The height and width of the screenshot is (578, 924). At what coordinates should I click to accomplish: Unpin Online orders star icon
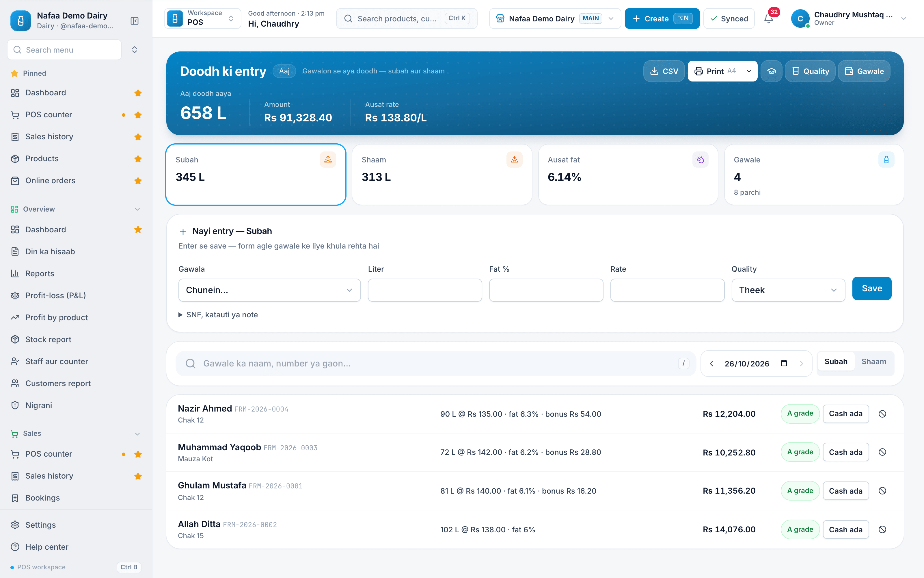tap(138, 181)
